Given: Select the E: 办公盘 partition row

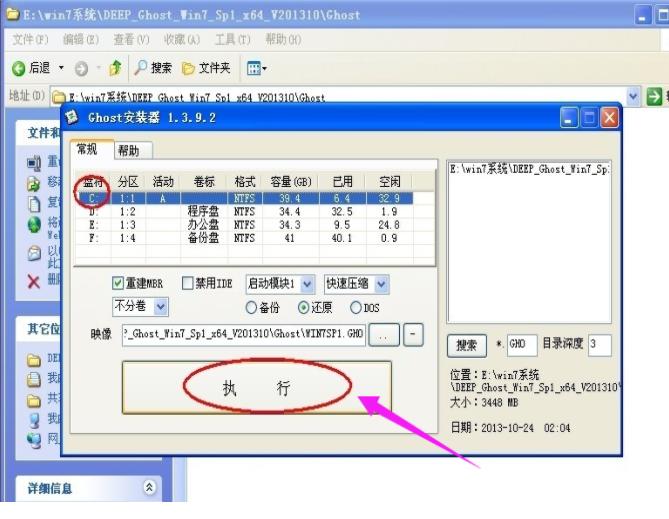Looking at the screenshot, I should (244, 225).
